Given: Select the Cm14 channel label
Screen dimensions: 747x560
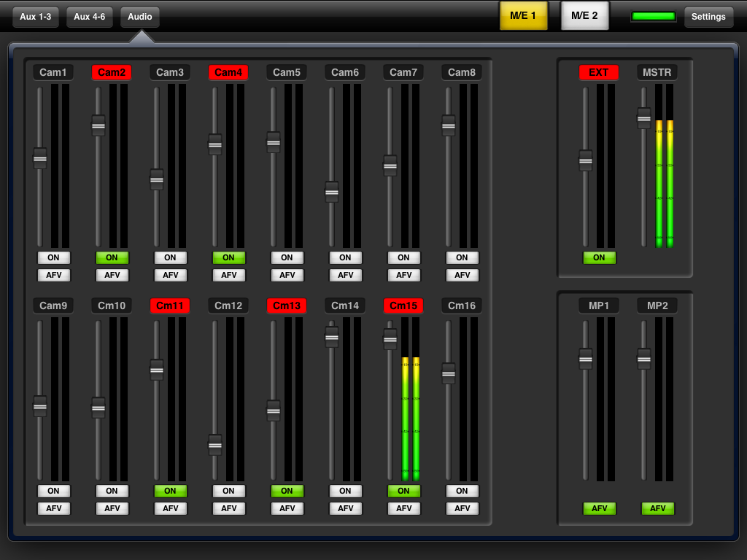Looking at the screenshot, I should pos(345,306).
